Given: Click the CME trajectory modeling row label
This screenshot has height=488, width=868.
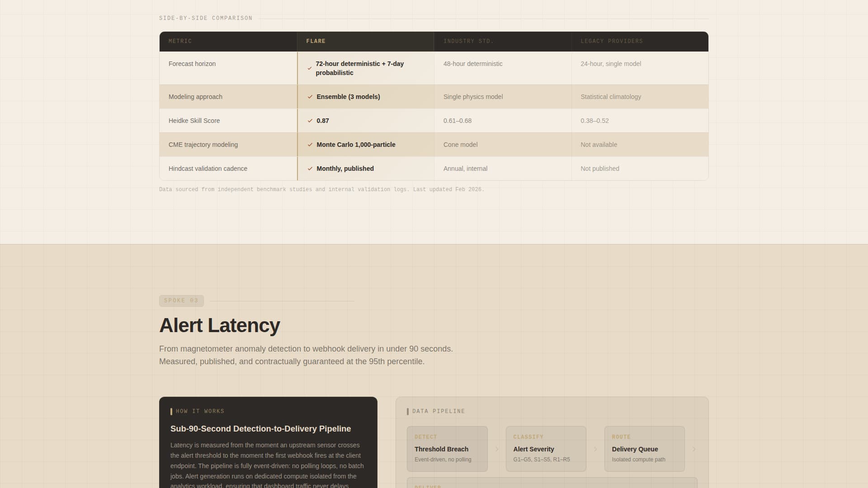Looking at the screenshot, I should tap(203, 145).
